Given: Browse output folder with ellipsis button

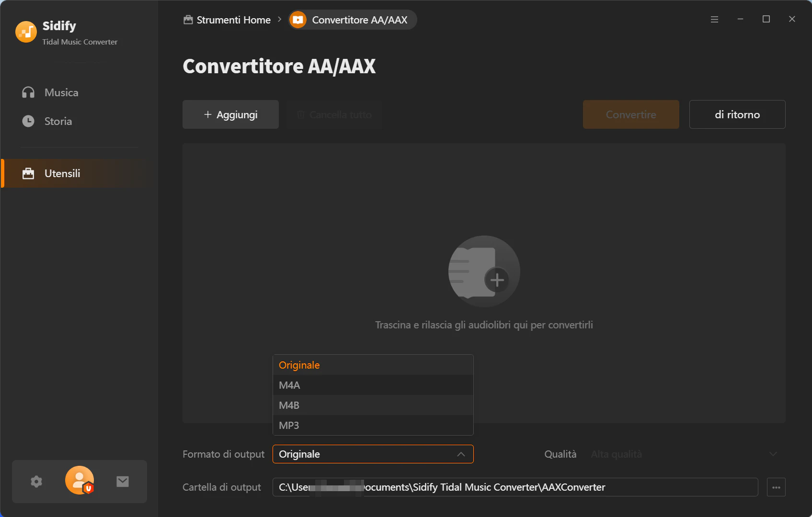Looking at the screenshot, I should (776, 487).
